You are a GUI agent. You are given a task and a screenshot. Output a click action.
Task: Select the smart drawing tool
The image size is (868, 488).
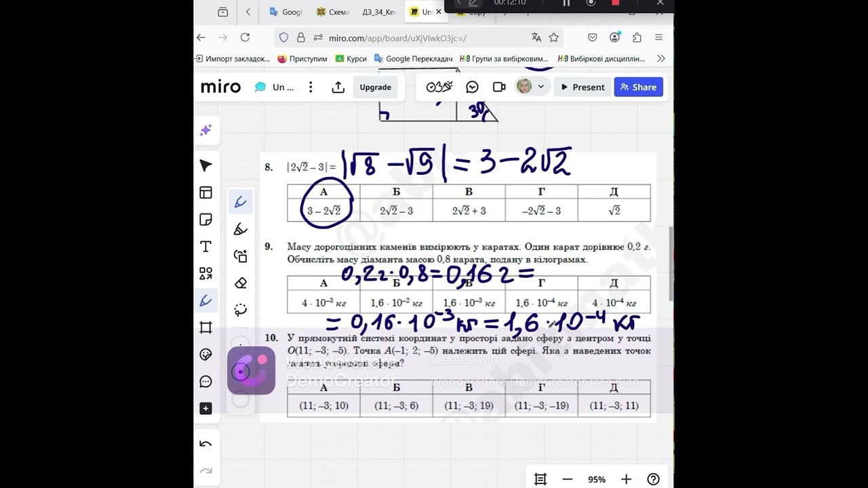point(241,256)
